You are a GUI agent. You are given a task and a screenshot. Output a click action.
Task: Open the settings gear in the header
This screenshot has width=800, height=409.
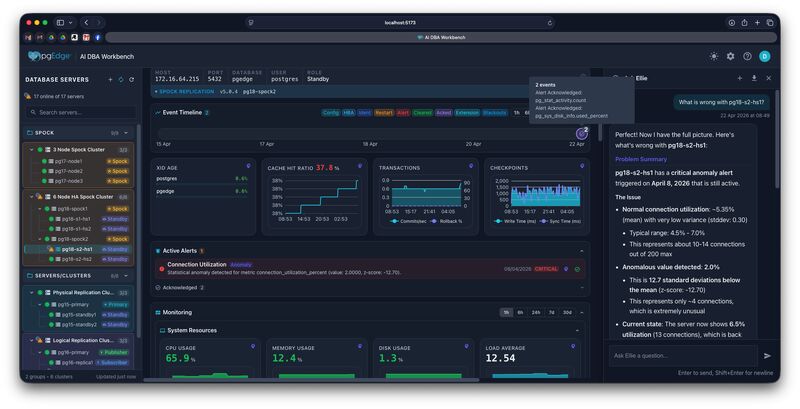click(731, 56)
